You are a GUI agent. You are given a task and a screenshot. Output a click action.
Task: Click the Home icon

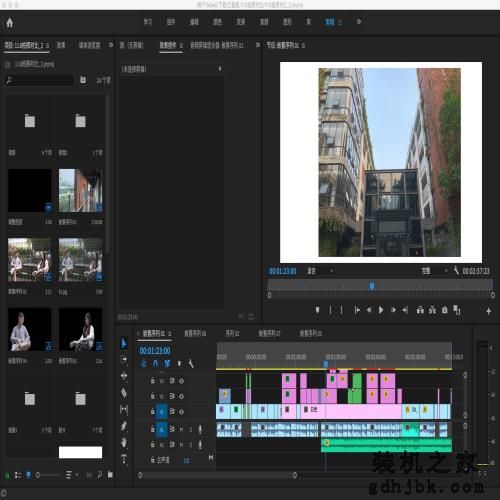(10, 23)
